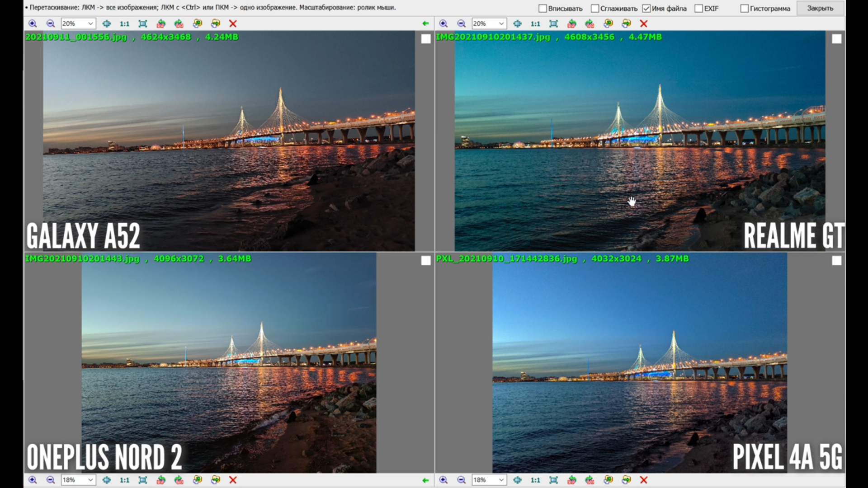Tick selection box on Realme GT image
Viewport: 868px width, 488px height.
click(836, 39)
